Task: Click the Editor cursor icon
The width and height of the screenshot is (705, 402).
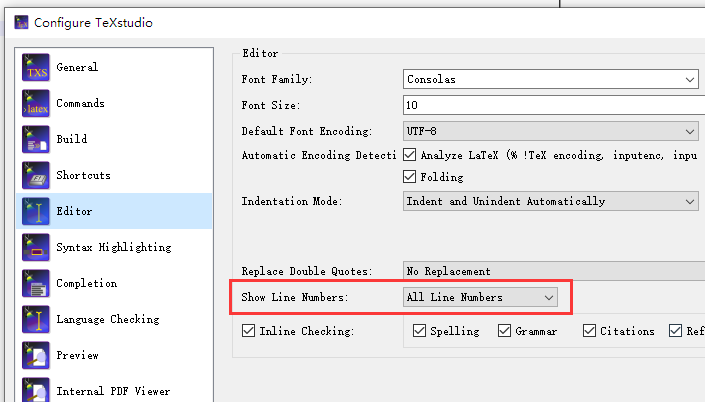Action: coord(36,211)
